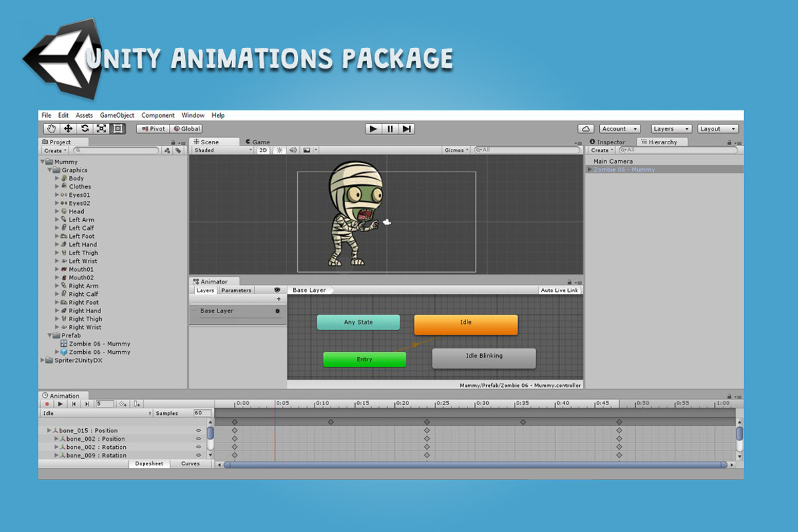This screenshot has width=798, height=532.
Task: Click the plus icon in the Animator Layers panel
Action: [x=279, y=299]
